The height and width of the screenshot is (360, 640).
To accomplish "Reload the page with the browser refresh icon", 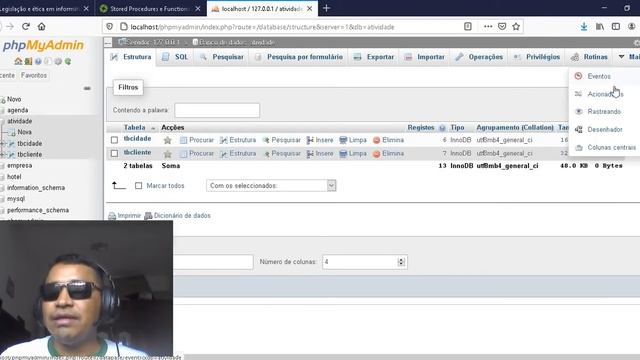I will tap(26, 27).
